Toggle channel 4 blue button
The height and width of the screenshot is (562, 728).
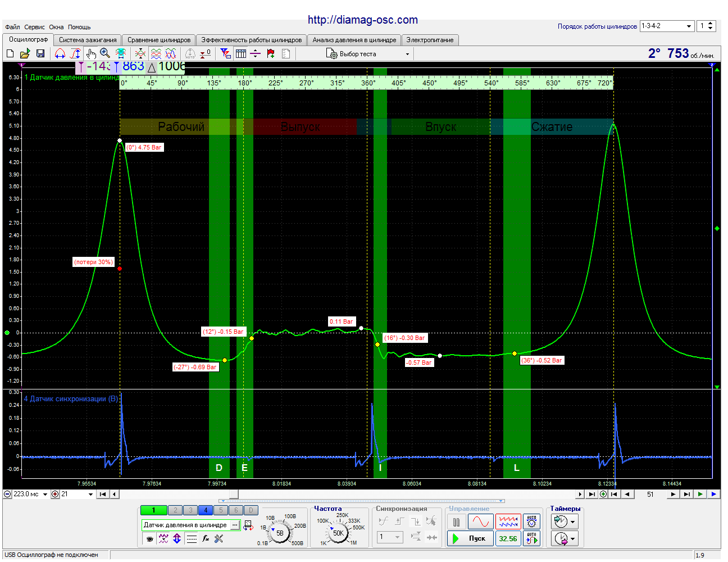(206, 510)
